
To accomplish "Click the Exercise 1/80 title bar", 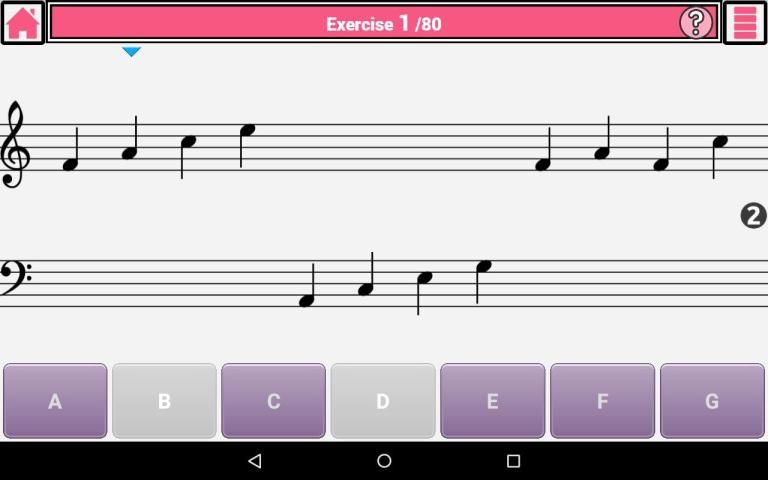I will coord(384,23).
